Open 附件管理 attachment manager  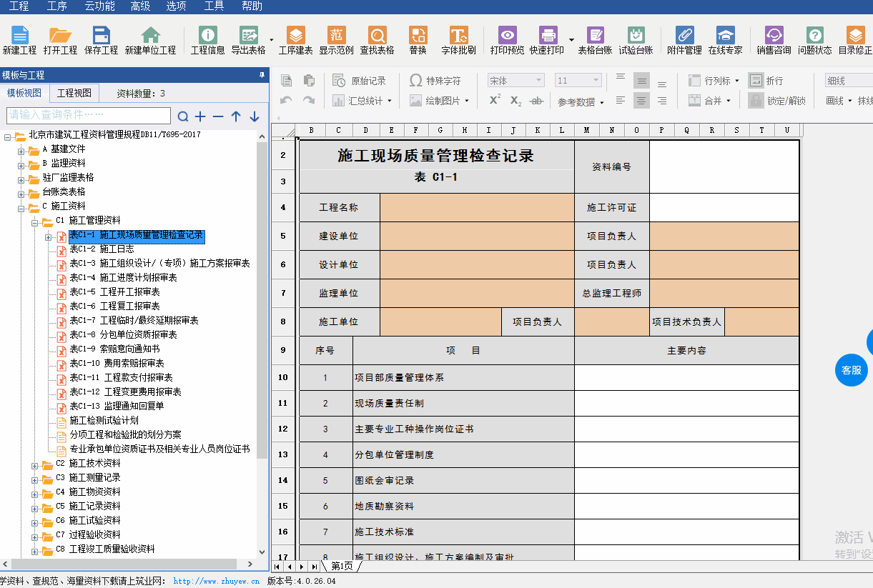pos(684,40)
